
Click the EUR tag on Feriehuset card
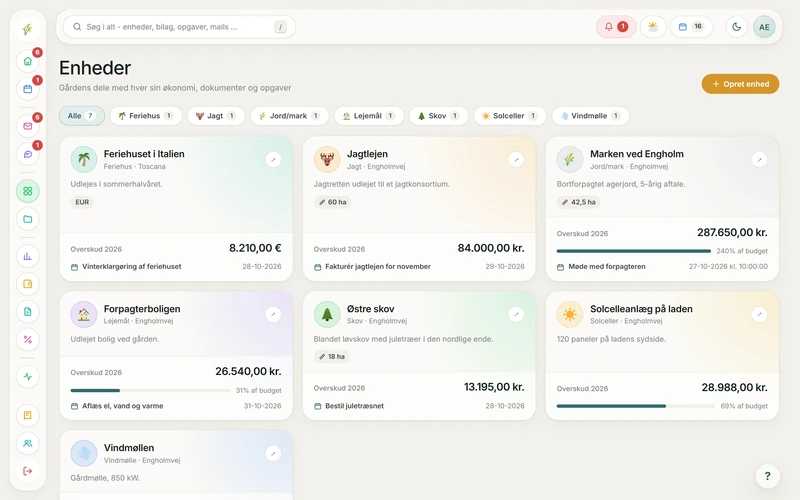82,202
